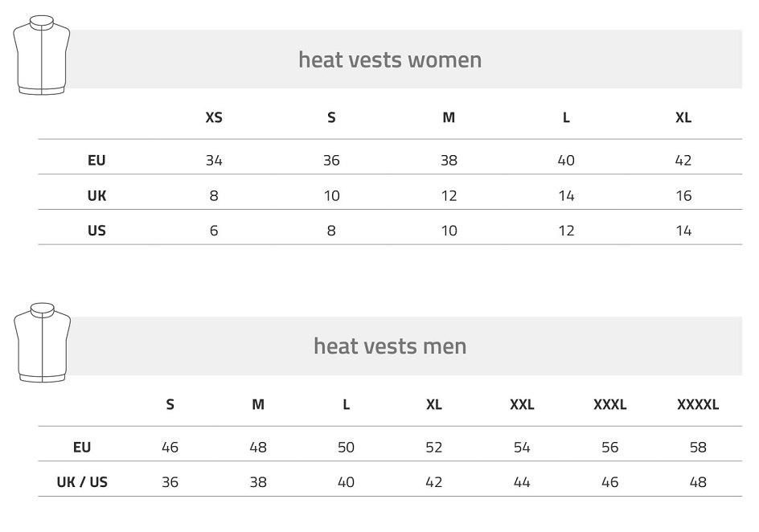Screen dimensions: 759x532
Task: Select the UK row label in women's table
Action: point(96,196)
